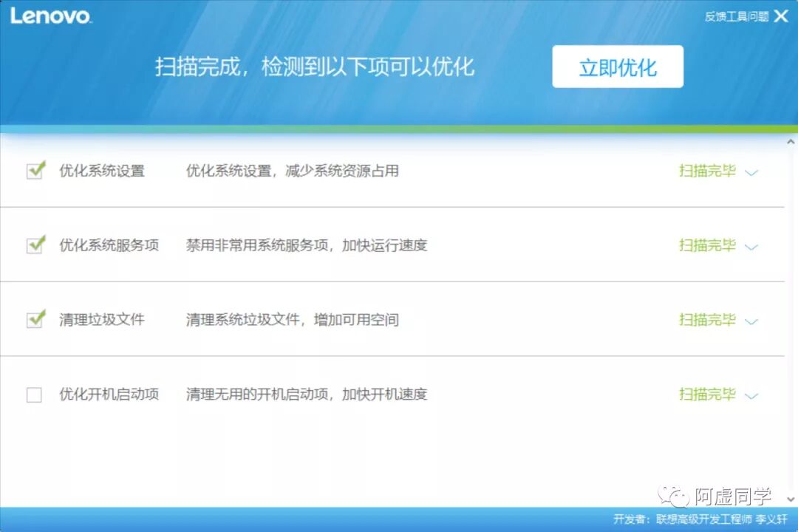Click description 清理无用的开机启动项，加快开机速度
The width and height of the screenshot is (798, 532).
(307, 394)
